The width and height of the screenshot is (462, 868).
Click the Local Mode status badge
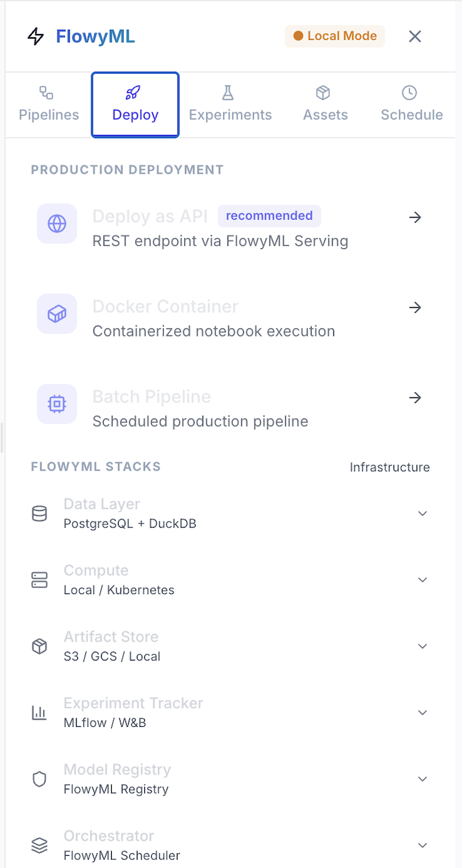pyautogui.click(x=335, y=37)
